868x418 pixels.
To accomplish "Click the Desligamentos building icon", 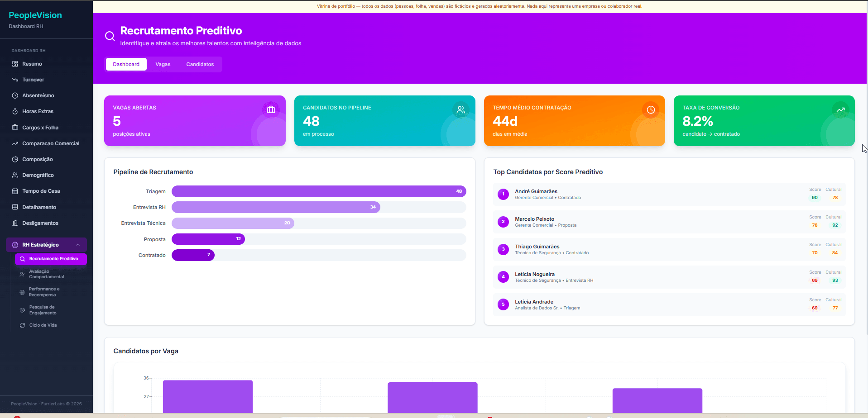I will coord(15,223).
